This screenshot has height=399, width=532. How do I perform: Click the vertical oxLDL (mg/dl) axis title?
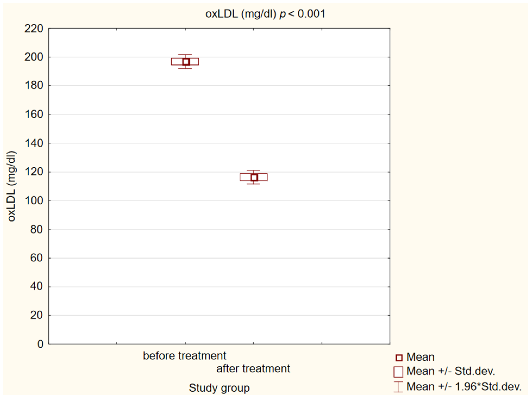point(11,186)
